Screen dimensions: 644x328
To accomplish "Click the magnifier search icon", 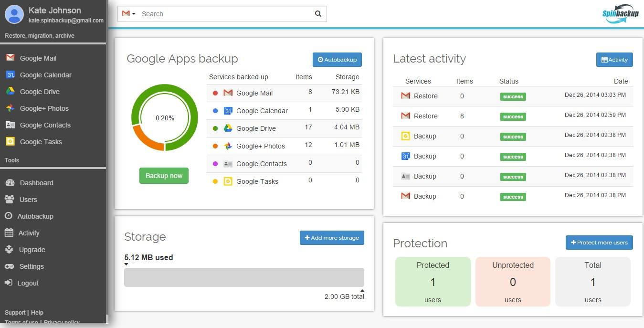I will coord(318,14).
